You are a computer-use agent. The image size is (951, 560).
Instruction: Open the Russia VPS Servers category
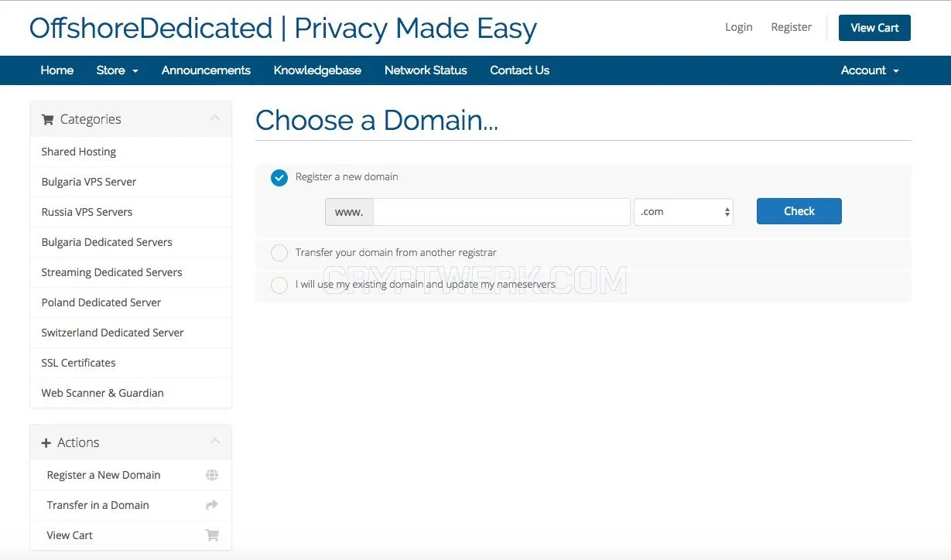tap(131, 212)
